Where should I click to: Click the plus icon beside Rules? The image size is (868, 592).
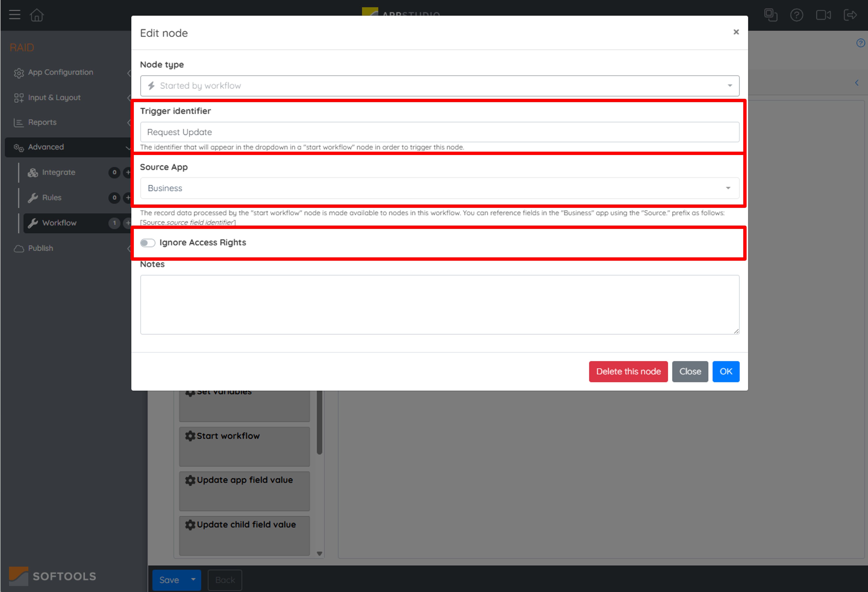pyautogui.click(x=128, y=197)
